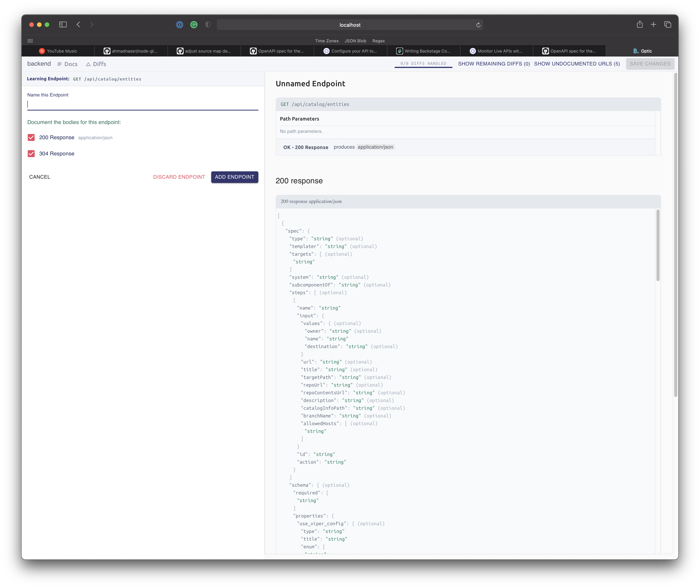Screen dimensions: 700x588
Task: Open the Grammarly extension icon
Action: pos(194,25)
